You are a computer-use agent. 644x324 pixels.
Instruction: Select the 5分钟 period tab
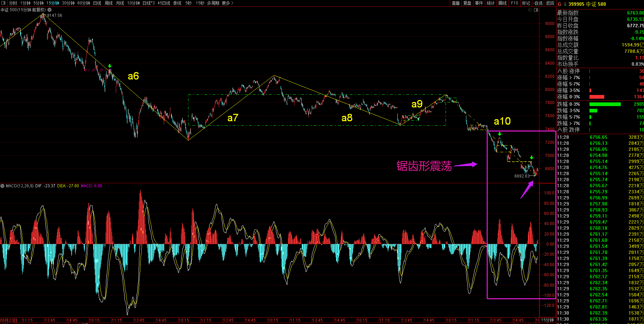click(x=38, y=3)
